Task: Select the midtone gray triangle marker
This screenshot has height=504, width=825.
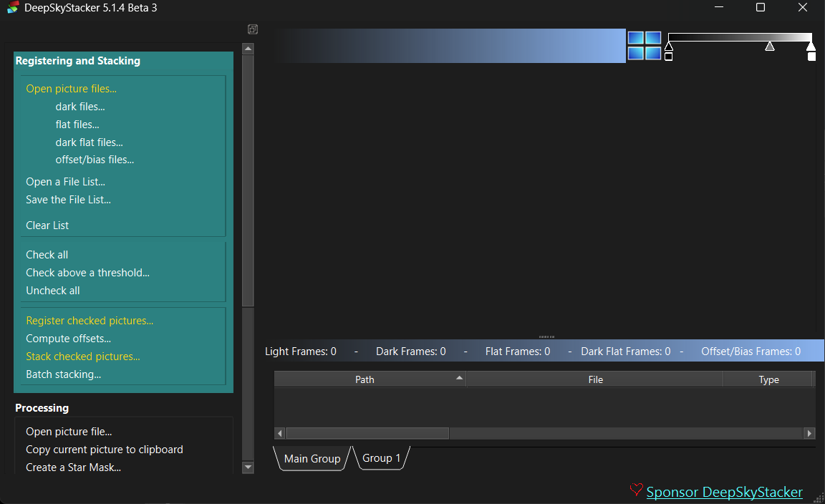Action: [x=770, y=47]
